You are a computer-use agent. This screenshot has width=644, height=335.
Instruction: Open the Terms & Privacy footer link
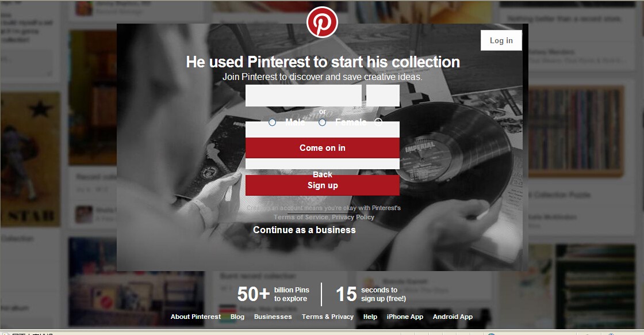tap(327, 317)
